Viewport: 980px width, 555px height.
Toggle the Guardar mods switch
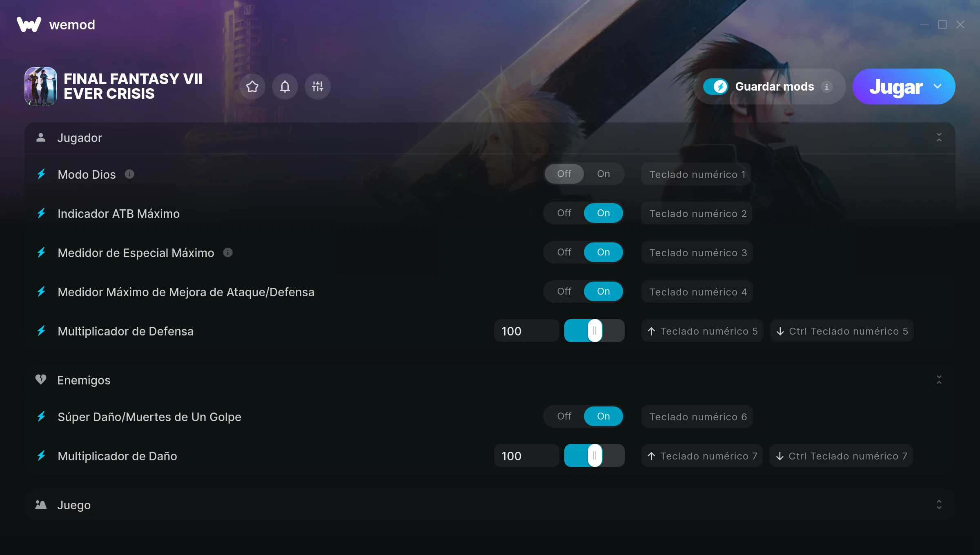pos(715,87)
